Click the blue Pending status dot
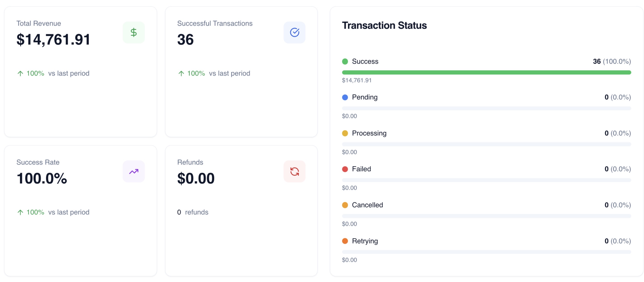This screenshot has height=282, width=644. coord(345,97)
